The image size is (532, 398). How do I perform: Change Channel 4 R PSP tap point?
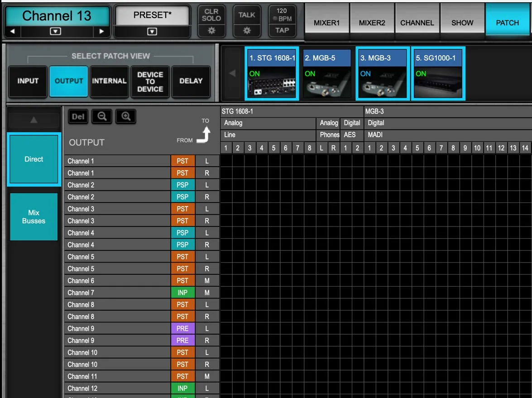pyautogui.click(x=182, y=245)
